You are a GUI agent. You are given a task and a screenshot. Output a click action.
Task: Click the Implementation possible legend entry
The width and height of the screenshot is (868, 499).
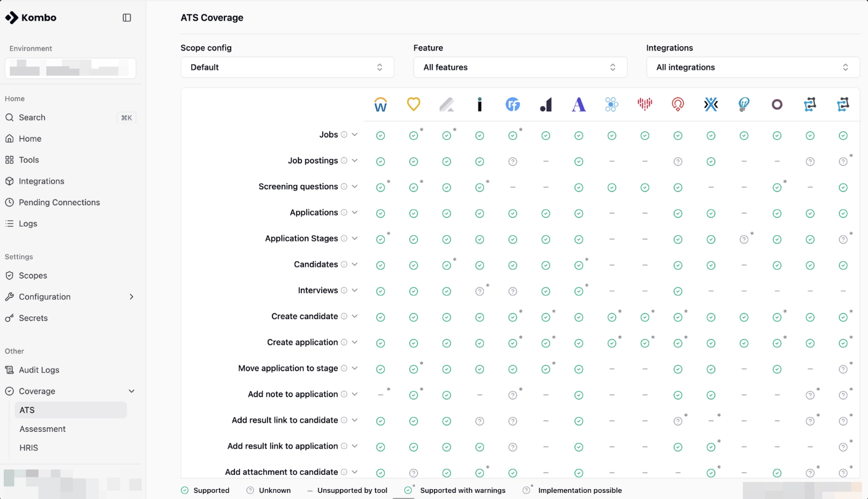coord(572,490)
